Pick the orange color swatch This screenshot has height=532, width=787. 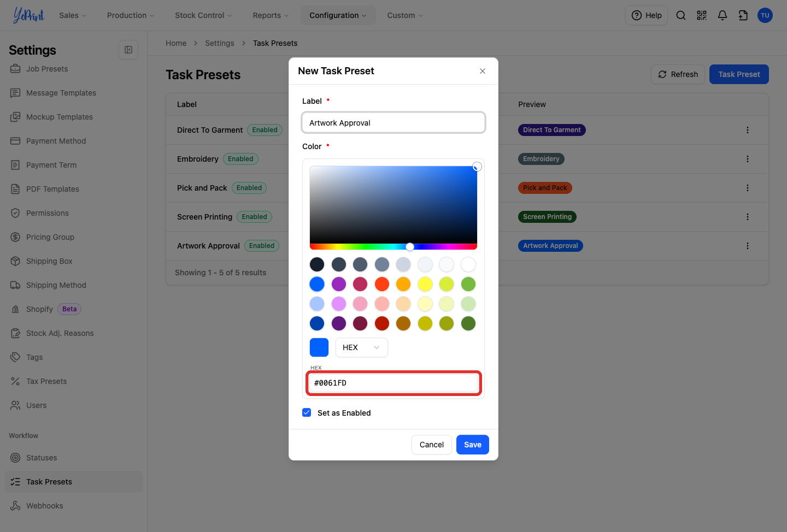(403, 284)
